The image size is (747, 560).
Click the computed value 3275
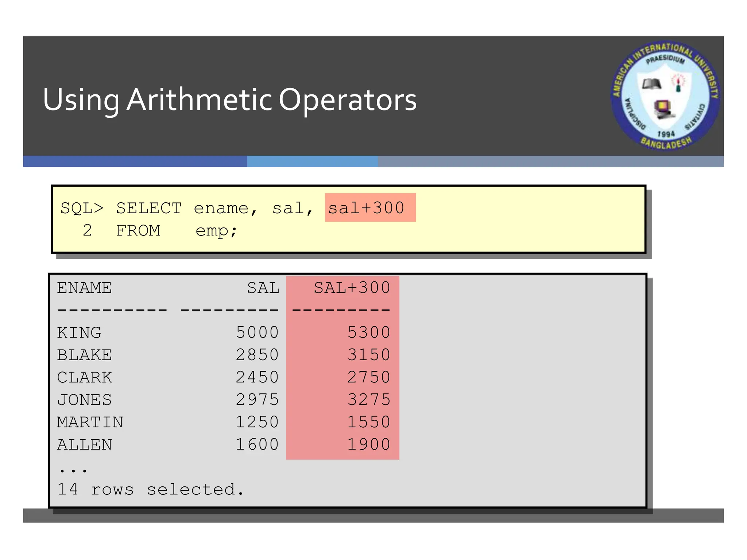[x=369, y=400]
